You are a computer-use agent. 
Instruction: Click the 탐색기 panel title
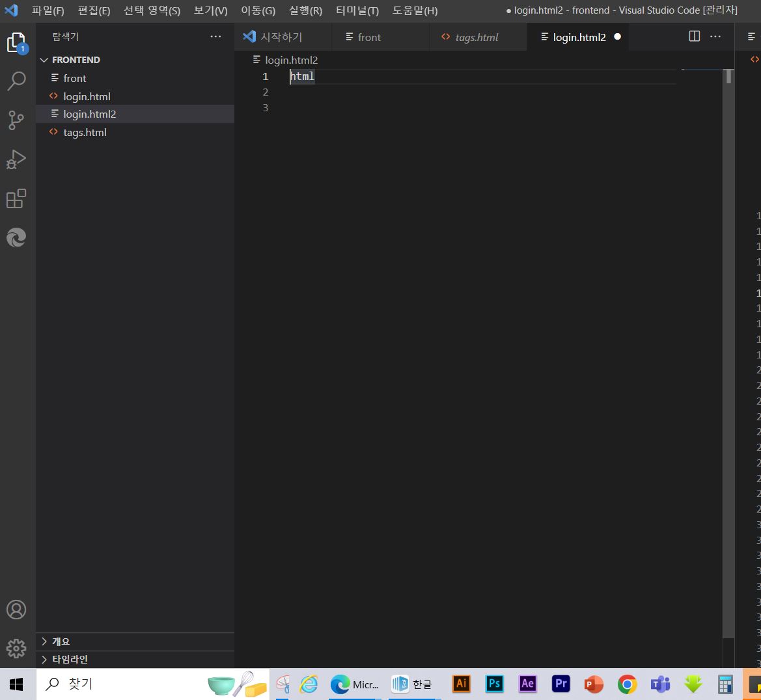click(66, 36)
